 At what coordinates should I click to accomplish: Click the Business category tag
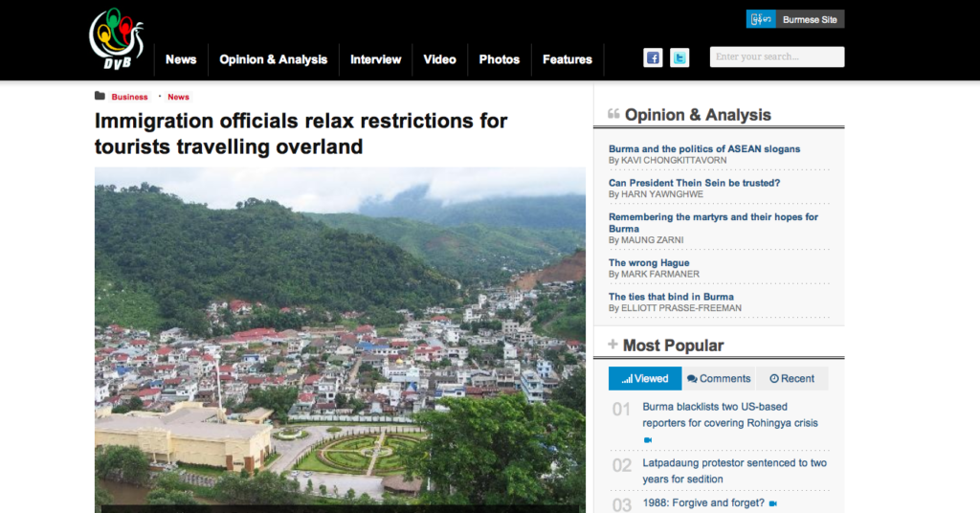click(x=129, y=97)
